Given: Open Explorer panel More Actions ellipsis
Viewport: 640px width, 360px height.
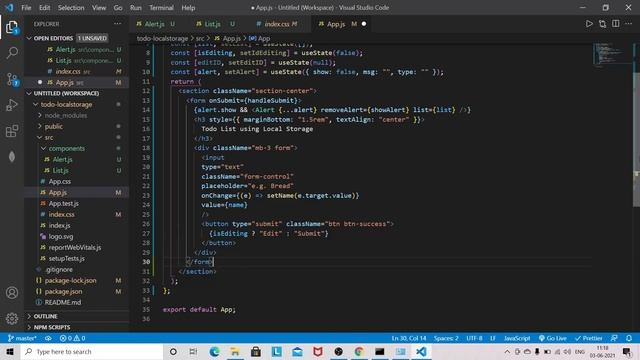Looking at the screenshot, I should (118, 24).
